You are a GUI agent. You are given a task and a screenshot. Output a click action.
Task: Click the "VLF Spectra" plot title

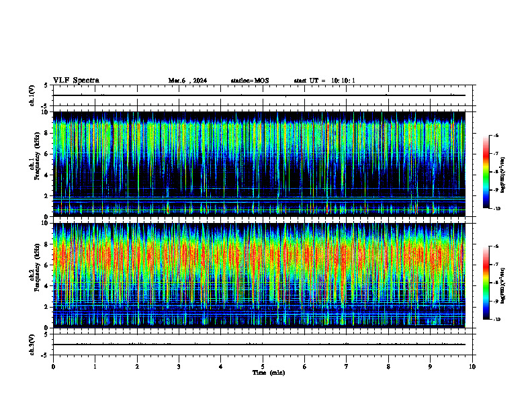click(x=76, y=81)
